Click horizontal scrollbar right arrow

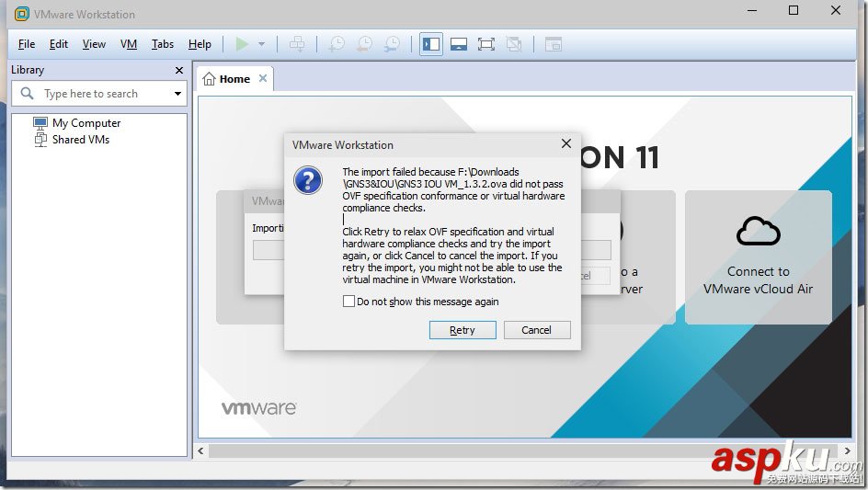pyautogui.click(x=847, y=450)
